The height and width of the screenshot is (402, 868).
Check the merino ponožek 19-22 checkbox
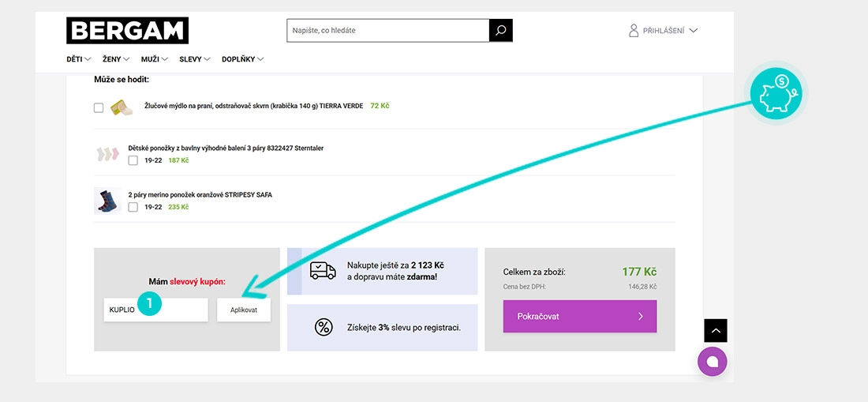pos(133,207)
